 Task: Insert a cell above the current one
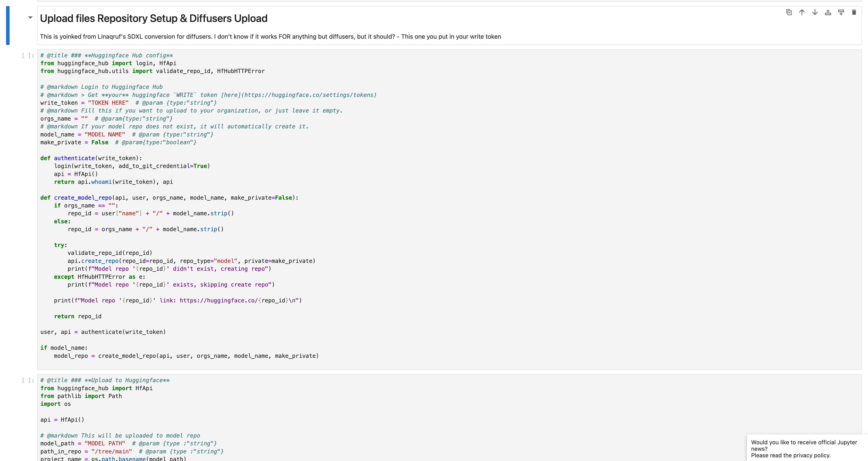pyautogui.click(x=828, y=12)
